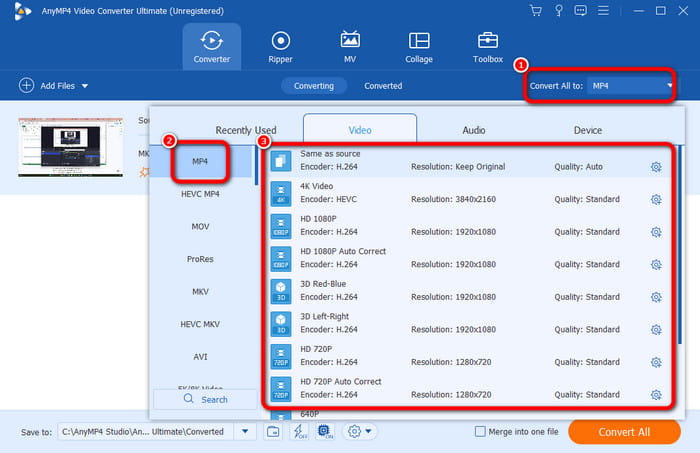The height and width of the screenshot is (453, 700).
Task: Switch to the Video tab
Action: coord(360,129)
